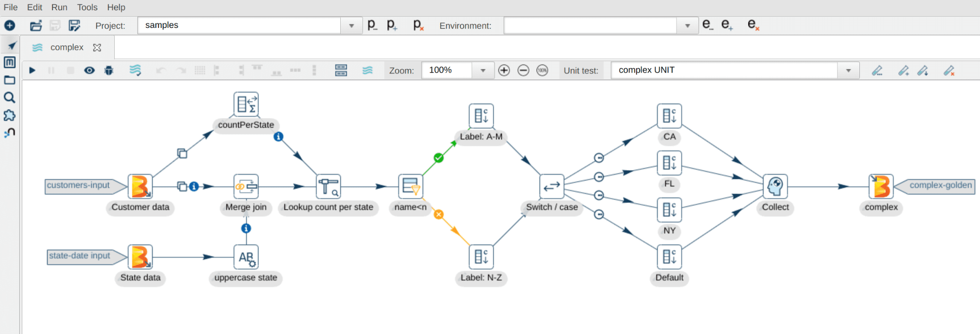Close the complex pipeline tab
The height and width of the screenshot is (334, 980).
click(97, 48)
